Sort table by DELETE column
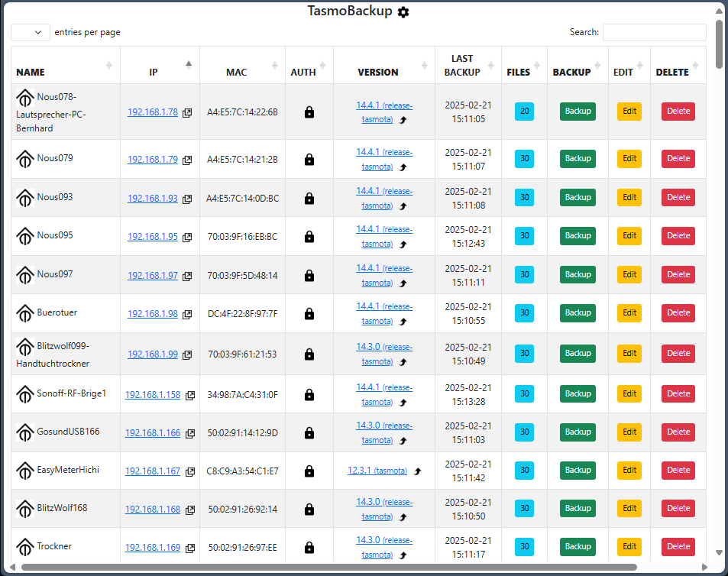Screen dimensions: 728x576 point(678,65)
